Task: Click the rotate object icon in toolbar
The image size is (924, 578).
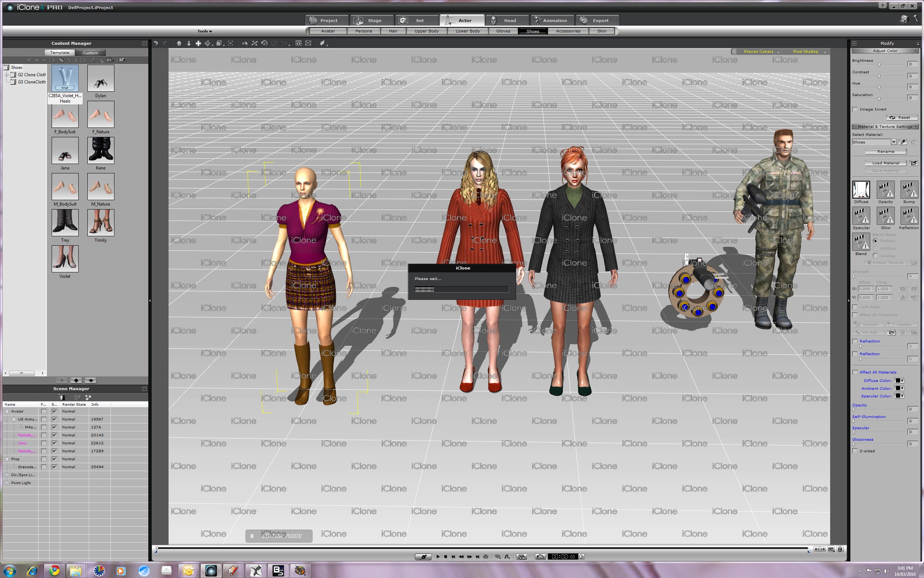Action: point(264,43)
